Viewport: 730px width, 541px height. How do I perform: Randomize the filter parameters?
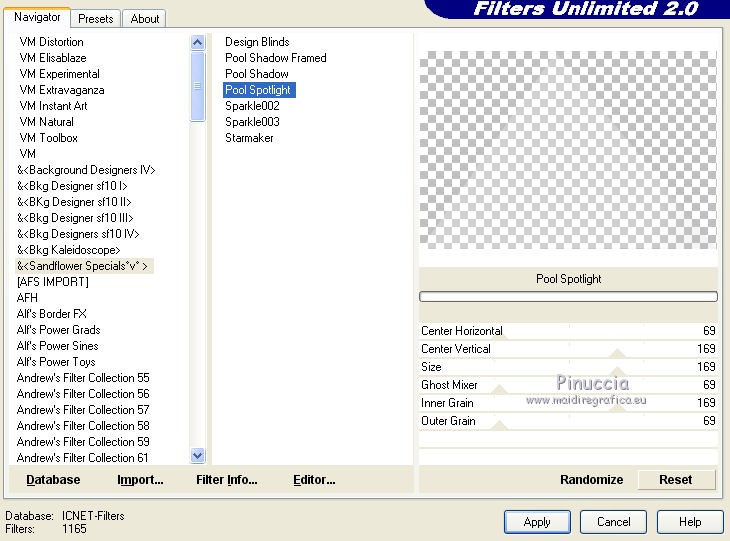click(x=591, y=480)
